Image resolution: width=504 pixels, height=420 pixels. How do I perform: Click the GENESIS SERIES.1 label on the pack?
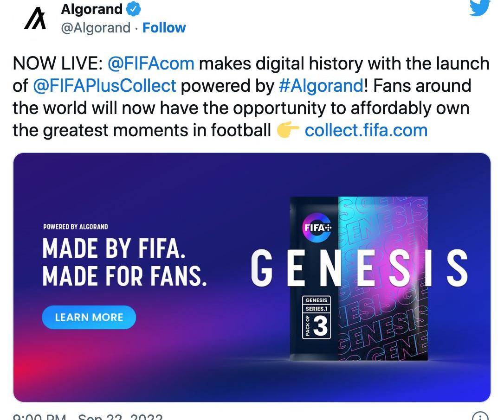click(317, 305)
